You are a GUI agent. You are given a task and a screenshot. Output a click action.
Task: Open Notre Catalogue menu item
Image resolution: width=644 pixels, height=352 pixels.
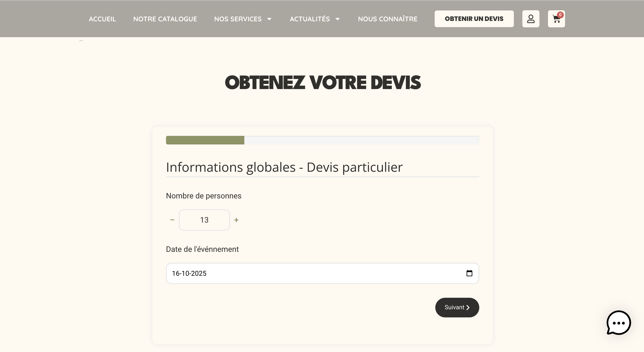coord(165,19)
